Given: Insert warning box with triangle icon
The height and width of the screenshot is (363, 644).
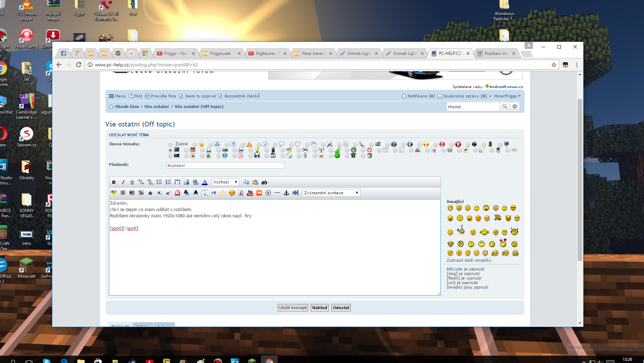Looking at the screenshot, I should (x=223, y=193).
